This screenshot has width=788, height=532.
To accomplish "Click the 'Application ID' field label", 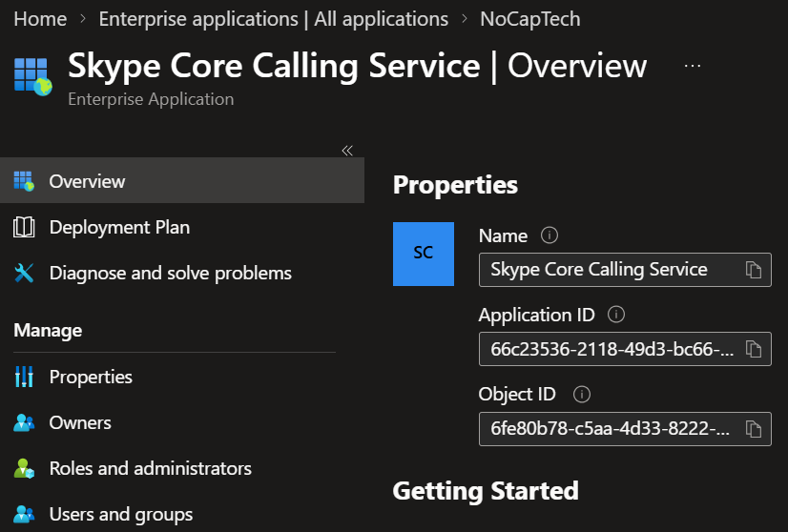I will [537, 315].
